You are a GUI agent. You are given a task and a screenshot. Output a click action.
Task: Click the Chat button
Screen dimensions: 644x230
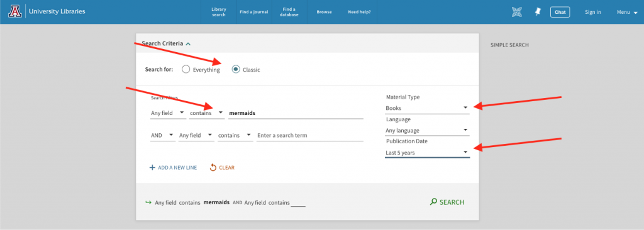click(x=560, y=12)
